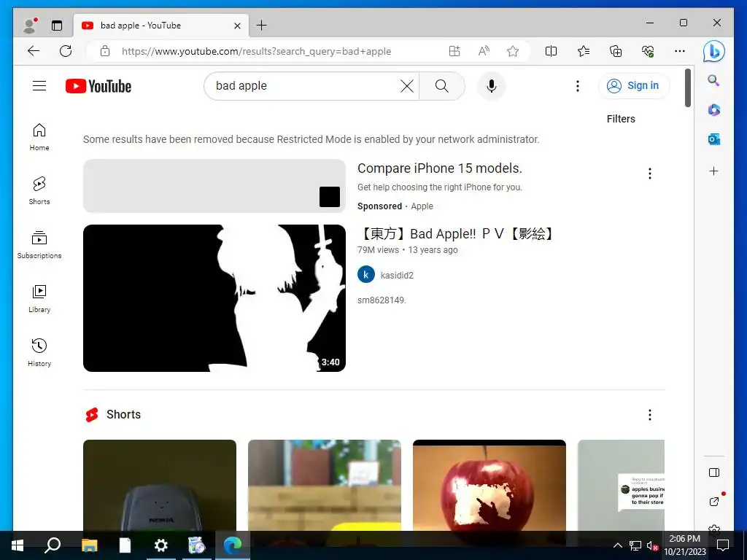Open sponsored Apple ad thumbnail
Image resolution: width=747 pixels, height=560 pixels.
click(x=214, y=186)
